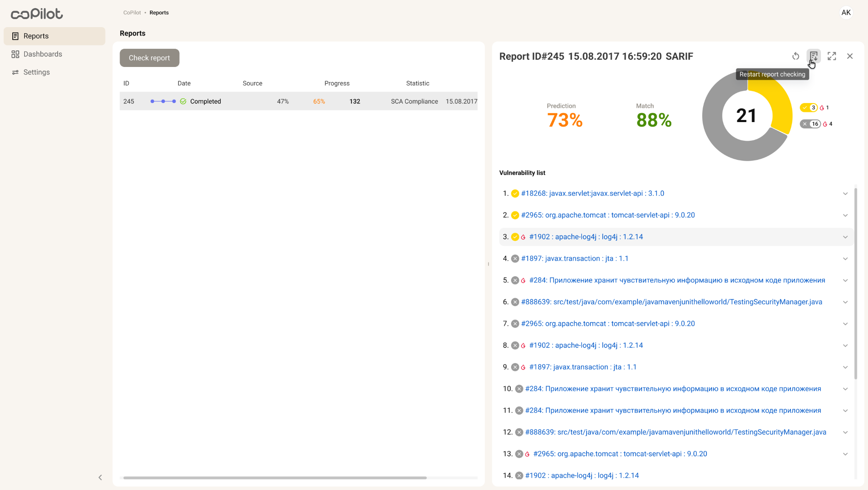Screen dimensions: 868x490
Task: Open item 3 link #1902 apache-log4j
Action: pyautogui.click(x=586, y=237)
